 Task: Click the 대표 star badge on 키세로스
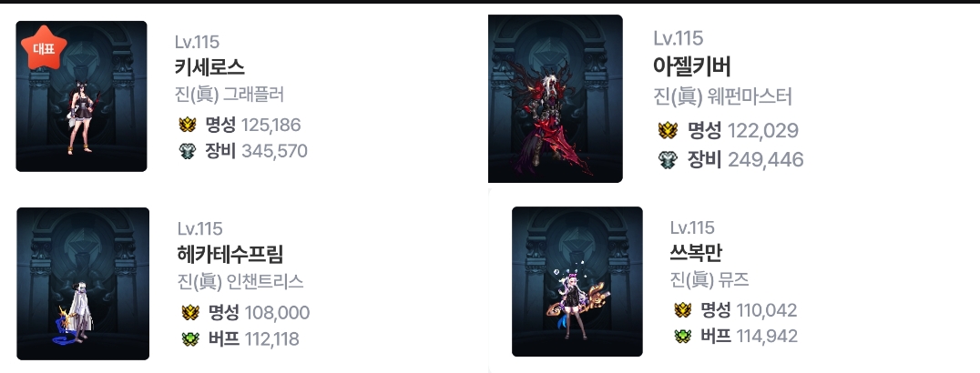(x=44, y=48)
